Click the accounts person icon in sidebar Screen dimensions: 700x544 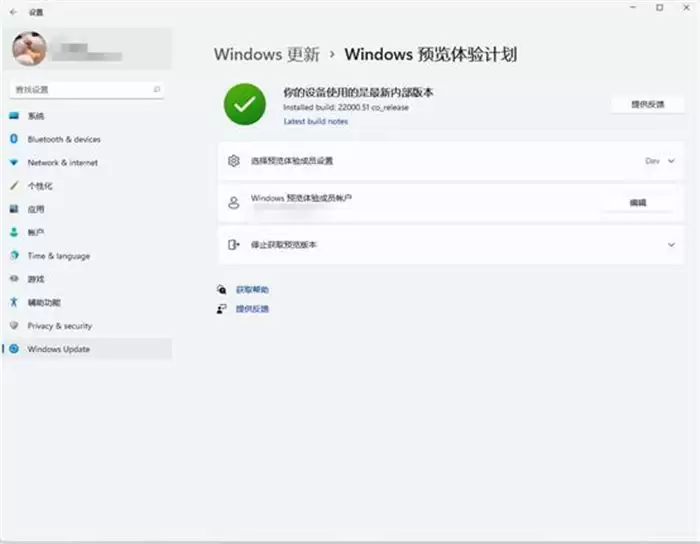click(x=14, y=232)
